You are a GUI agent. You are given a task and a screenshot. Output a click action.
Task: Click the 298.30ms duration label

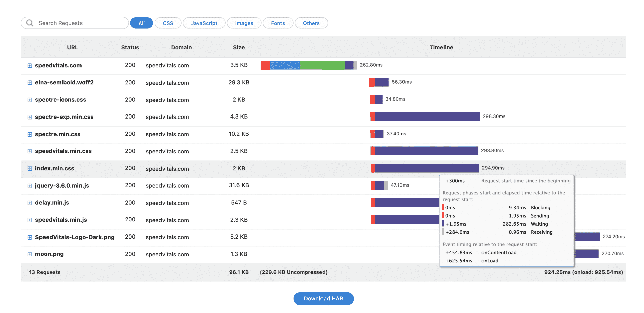coord(494,116)
